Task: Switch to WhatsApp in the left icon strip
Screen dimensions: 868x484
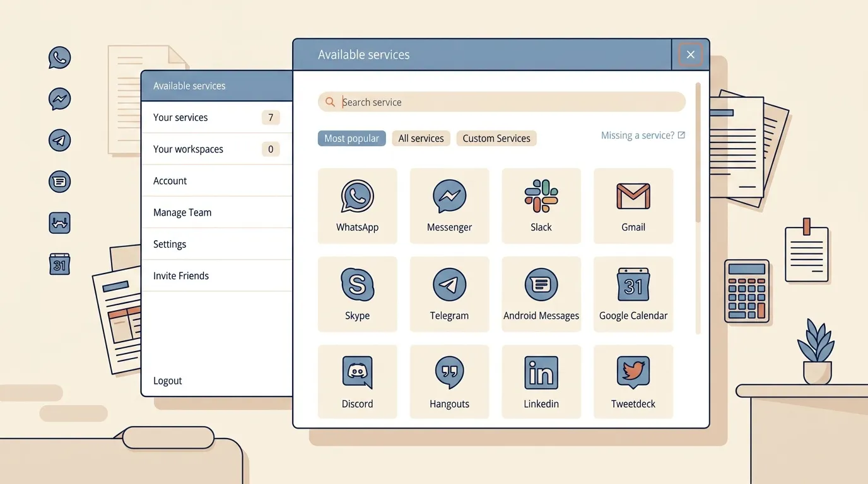Action: pos(59,58)
